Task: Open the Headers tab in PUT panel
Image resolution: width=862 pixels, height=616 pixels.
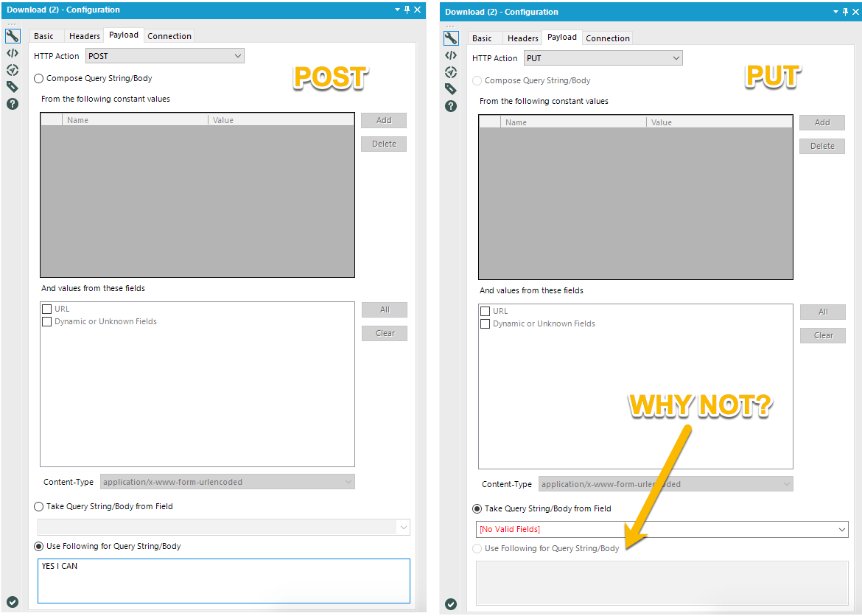Action: [522, 38]
